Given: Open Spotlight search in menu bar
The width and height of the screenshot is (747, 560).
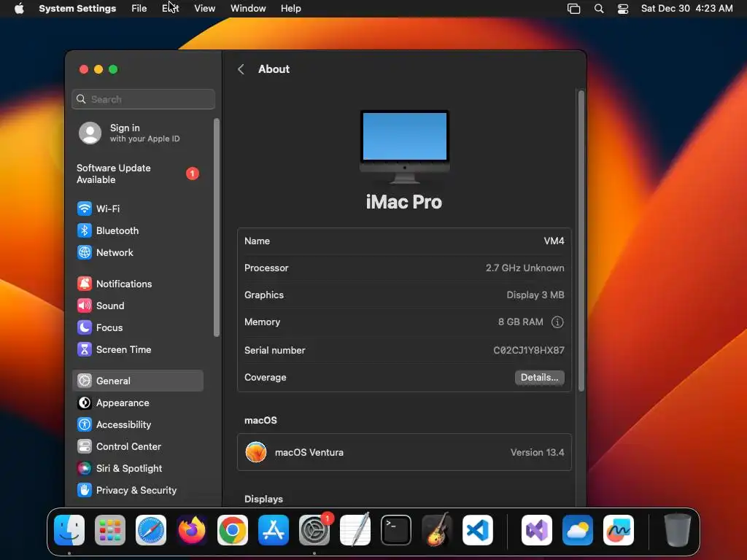Looking at the screenshot, I should pyautogui.click(x=599, y=9).
